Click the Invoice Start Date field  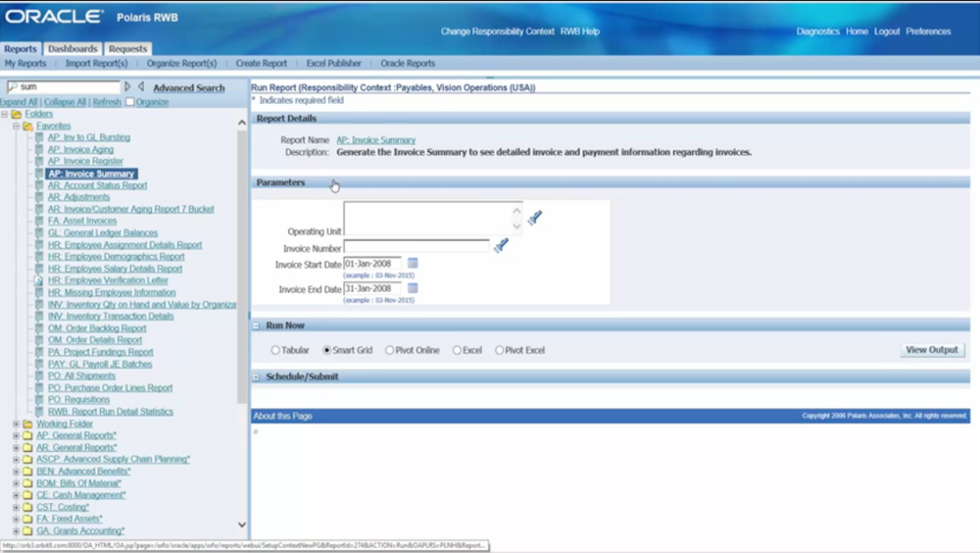click(x=372, y=264)
